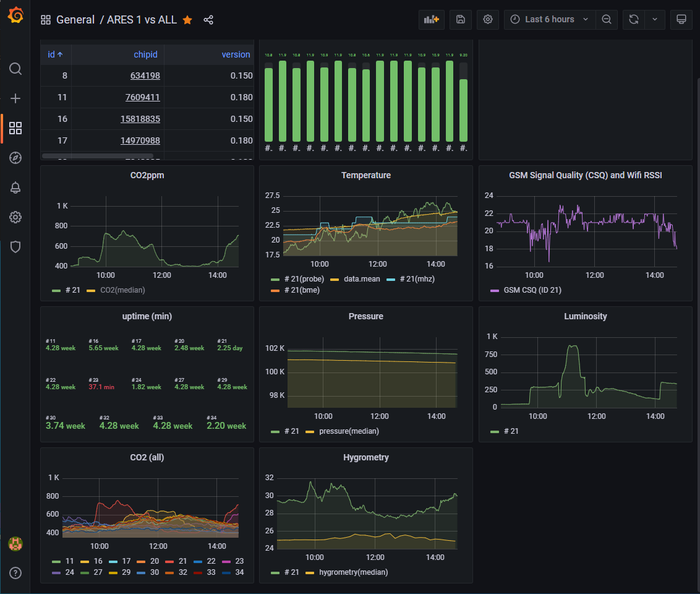700x594 pixels.
Task: Click the Create plus icon in sidebar
Action: [15, 98]
